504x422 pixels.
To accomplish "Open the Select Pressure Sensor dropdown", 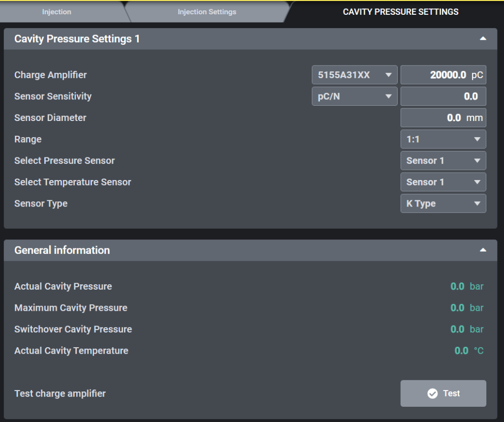I will click(x=443, y=161).
